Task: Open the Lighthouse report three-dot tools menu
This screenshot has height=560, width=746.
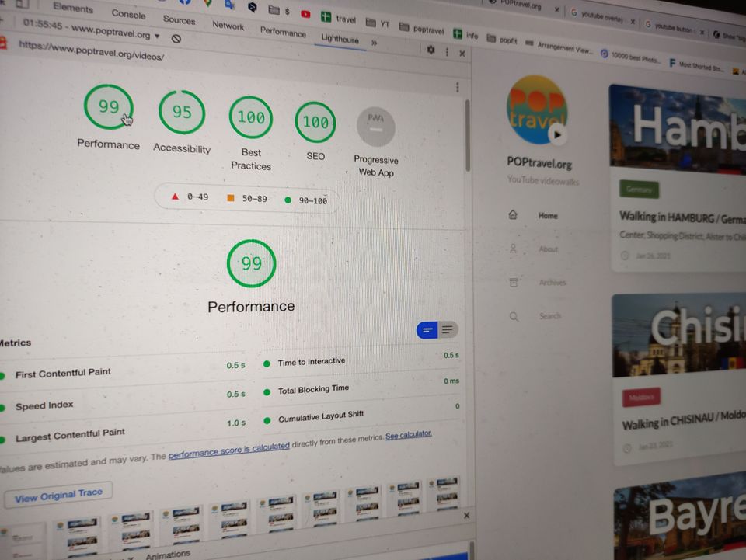Action: pyautogui.click(x=457, y=88)
